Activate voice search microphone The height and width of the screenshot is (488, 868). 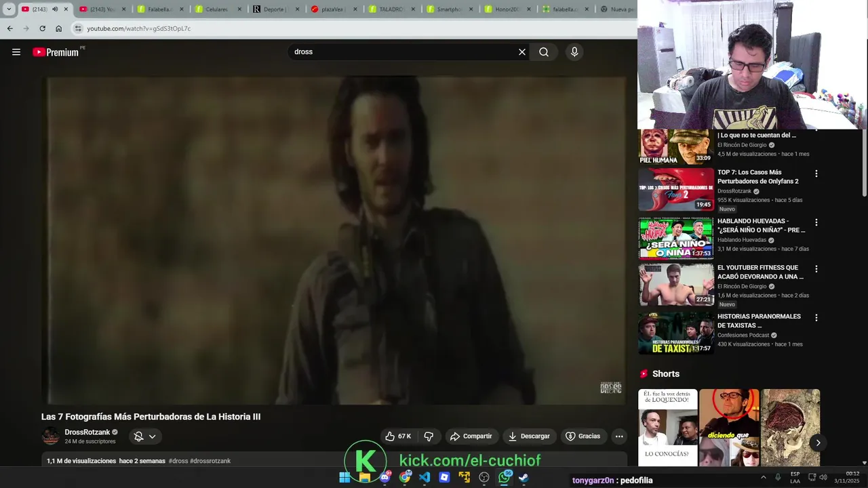574,52
